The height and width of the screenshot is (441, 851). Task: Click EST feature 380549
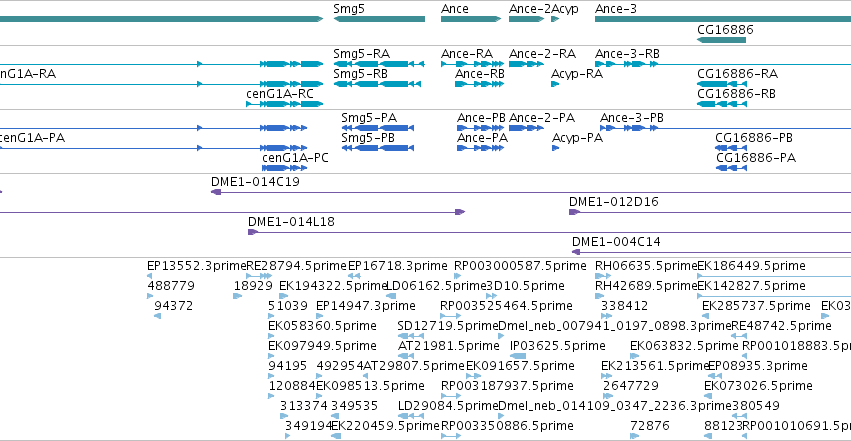tap(756, 406)
